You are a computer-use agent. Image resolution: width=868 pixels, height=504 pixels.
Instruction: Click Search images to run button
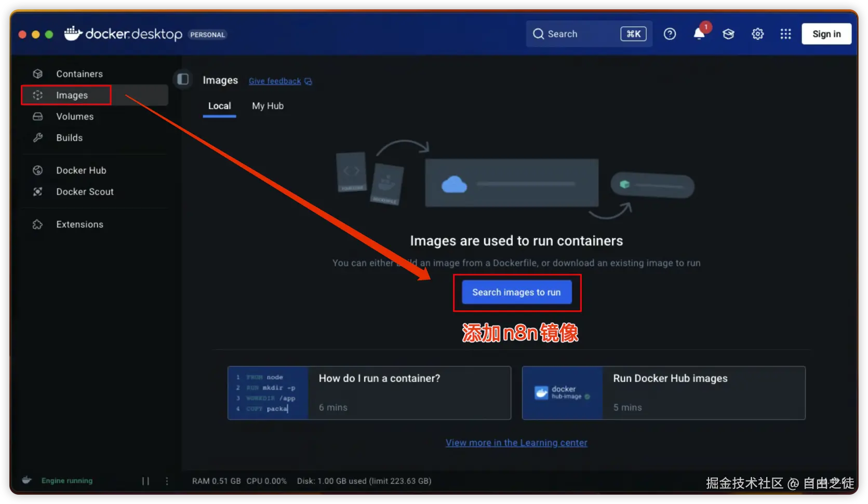pos(516,292)
